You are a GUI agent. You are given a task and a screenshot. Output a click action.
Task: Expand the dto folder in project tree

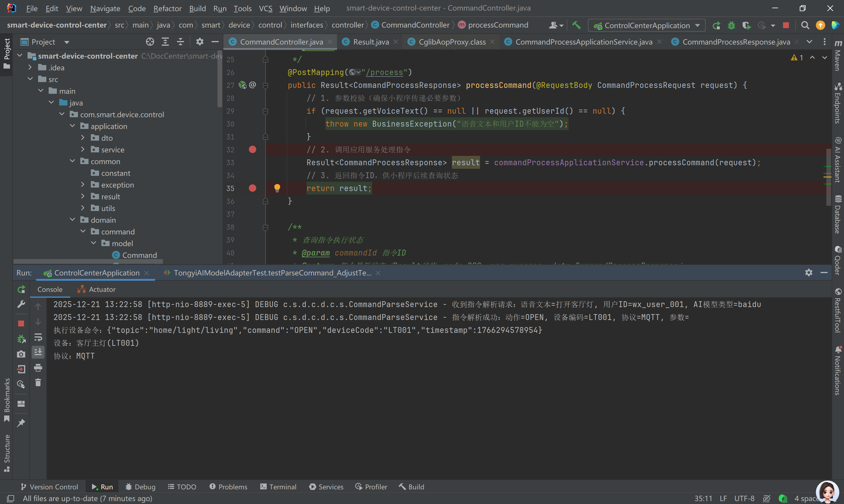[83, 137]
